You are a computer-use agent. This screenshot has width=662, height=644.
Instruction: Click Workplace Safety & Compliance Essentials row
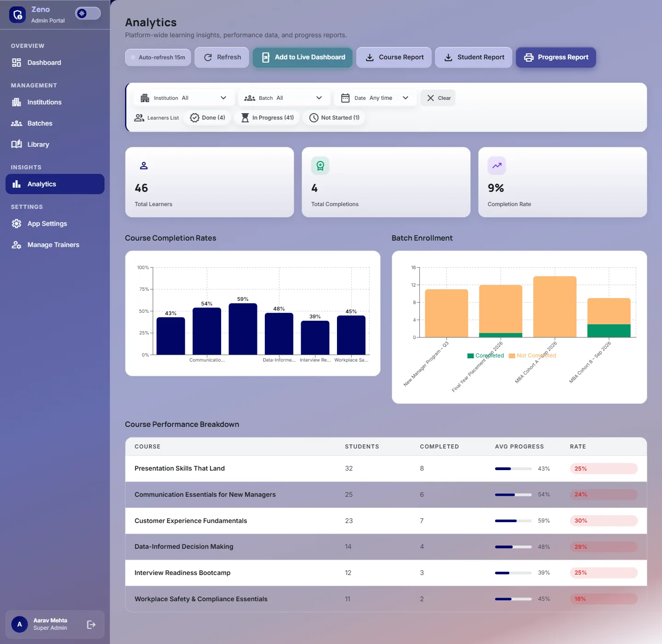386,599
